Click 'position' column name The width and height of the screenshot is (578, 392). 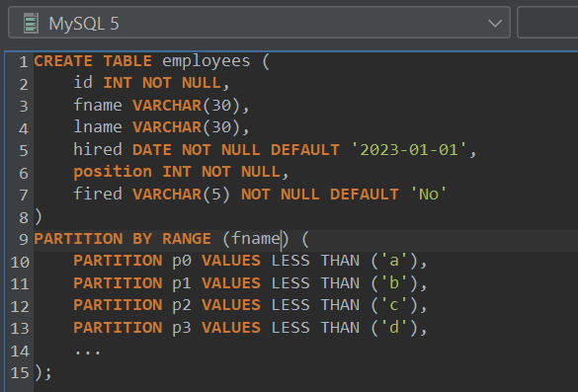tap(113, 173)
